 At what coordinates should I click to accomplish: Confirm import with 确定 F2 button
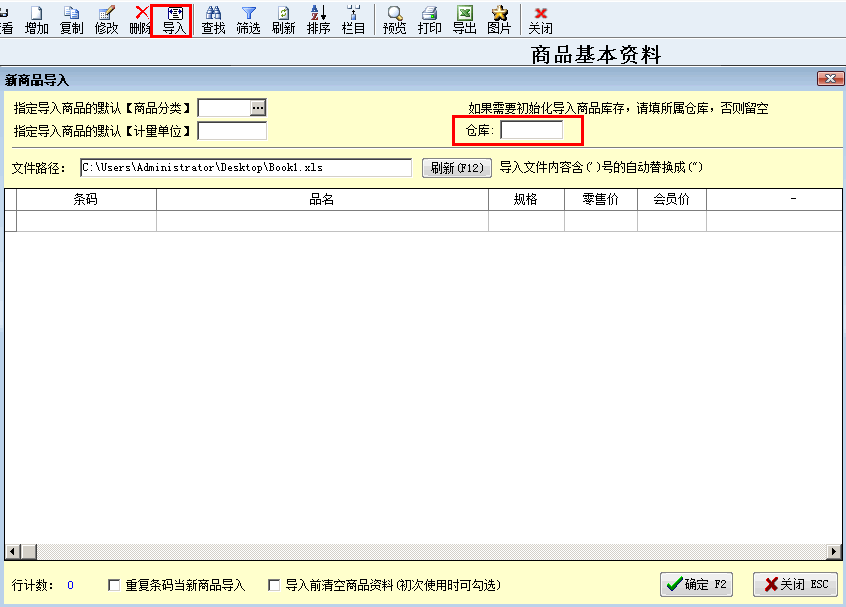pyautogui.click(x=696, y=584)
